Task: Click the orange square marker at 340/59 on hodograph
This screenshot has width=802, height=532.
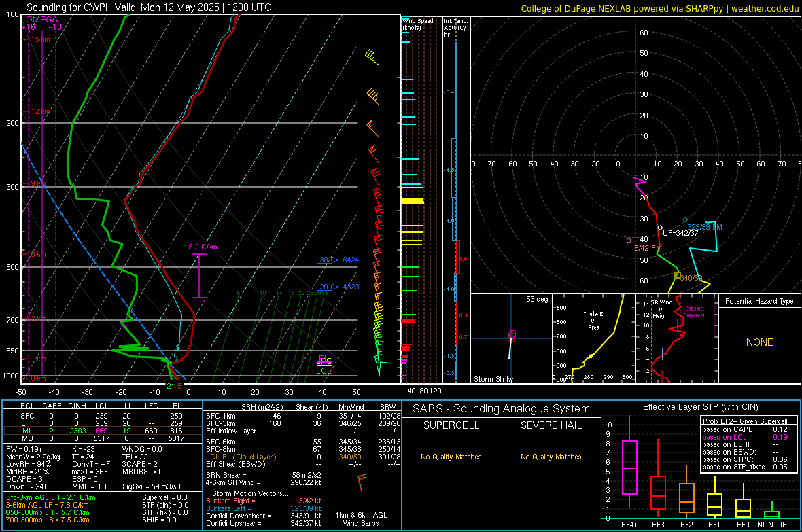Action: click(x=677, y=275)
